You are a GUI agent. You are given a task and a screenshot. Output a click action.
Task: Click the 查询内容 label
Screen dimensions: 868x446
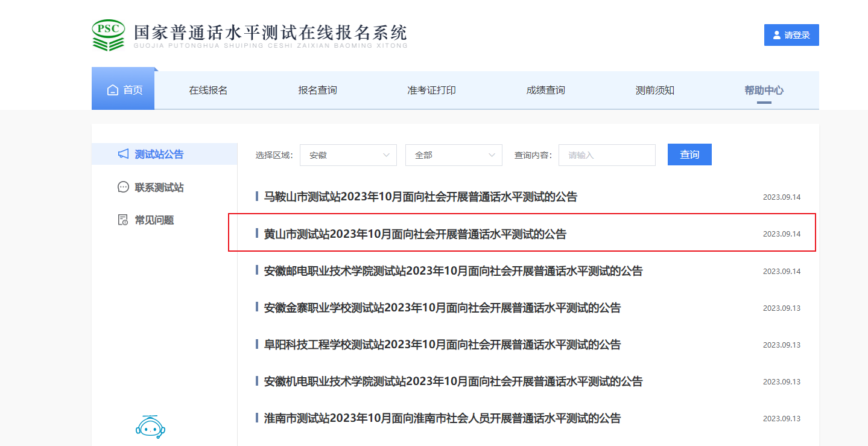pos(533,155)
